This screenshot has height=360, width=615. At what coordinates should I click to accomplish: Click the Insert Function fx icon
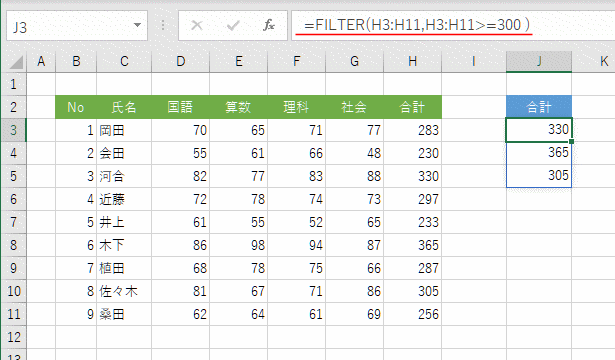point(269,25)
